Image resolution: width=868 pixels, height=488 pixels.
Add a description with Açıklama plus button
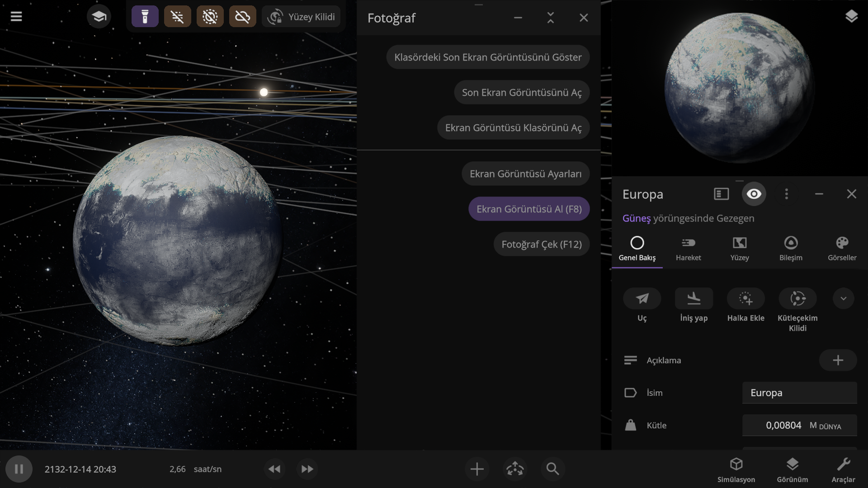838,360
